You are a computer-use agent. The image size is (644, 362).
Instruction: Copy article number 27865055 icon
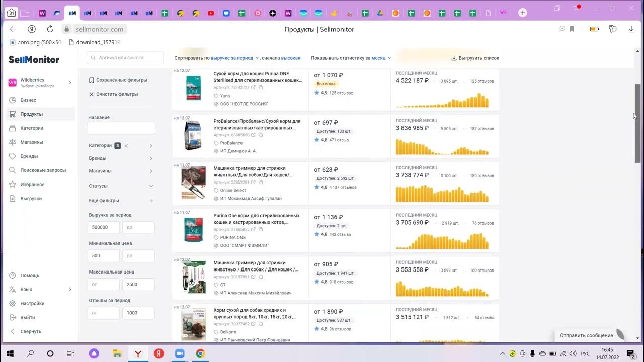point(261,229)
